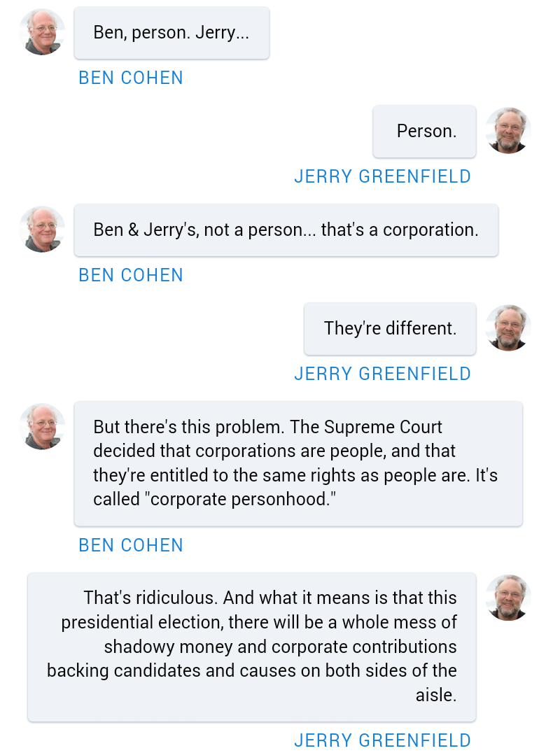Click Ben's avatar beside the Supreme Court message

click(42, 427)
